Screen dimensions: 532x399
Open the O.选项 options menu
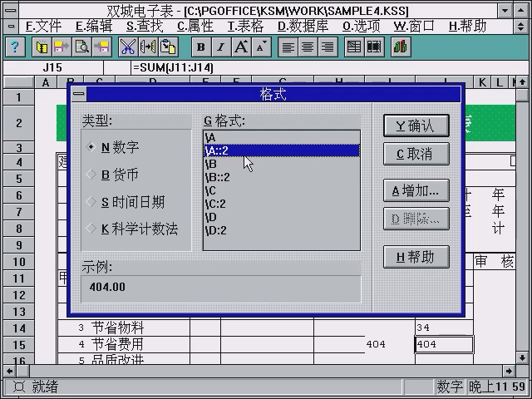click(x=362, y=26)
